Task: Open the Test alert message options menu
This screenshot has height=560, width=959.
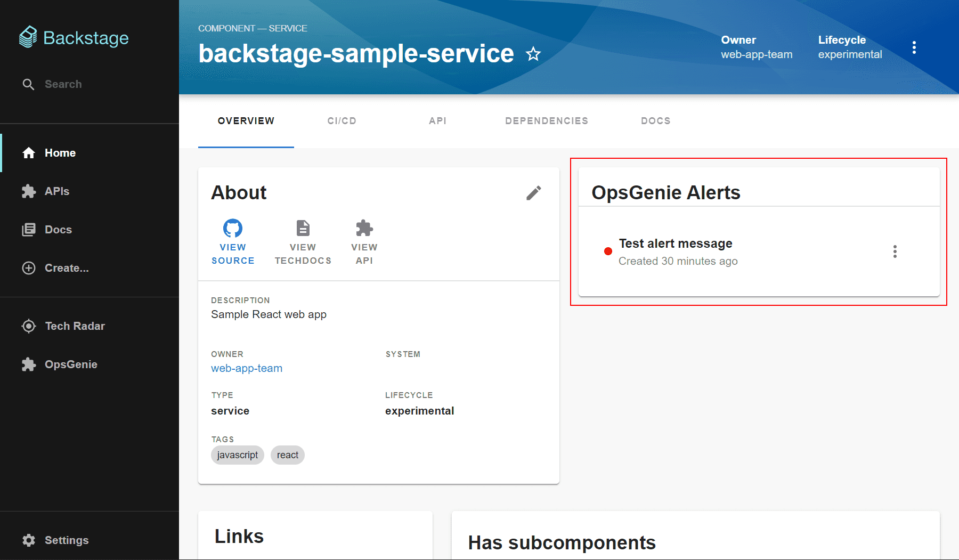Action: click(x=895, y=251)
